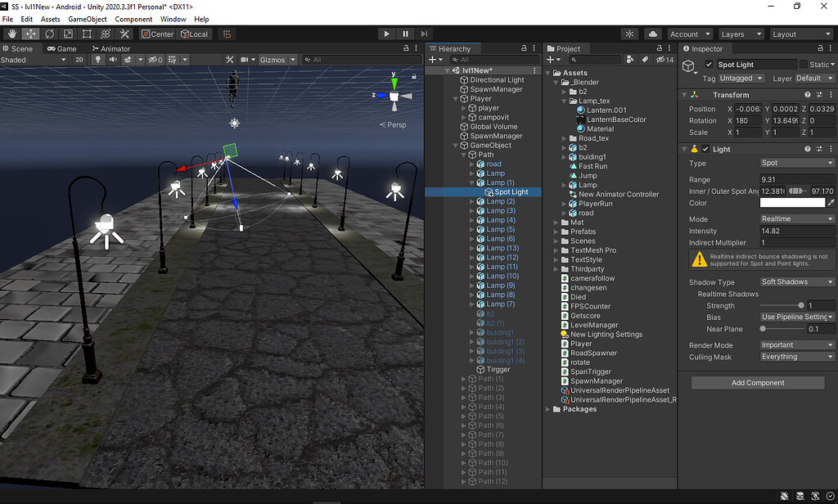Select the Rotate tool
This screenshot has width=838, height=504.
pyautogui.click(x=49, y=34)
